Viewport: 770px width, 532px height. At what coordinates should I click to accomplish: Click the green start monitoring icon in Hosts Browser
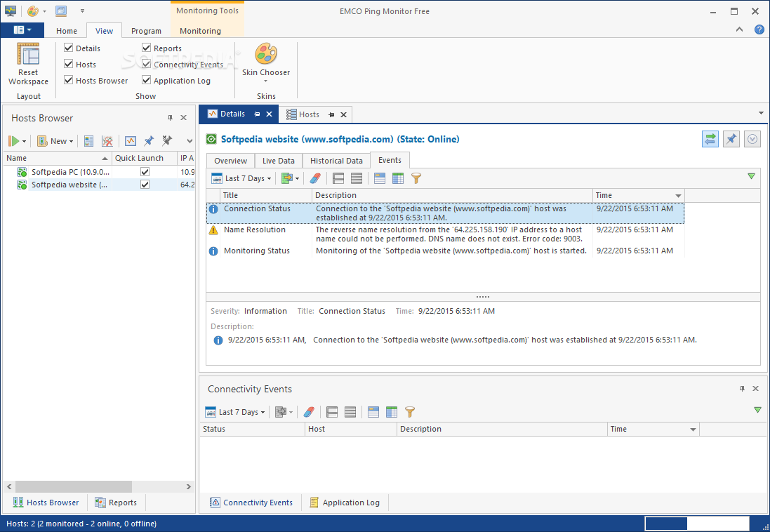tap(14, 141)
